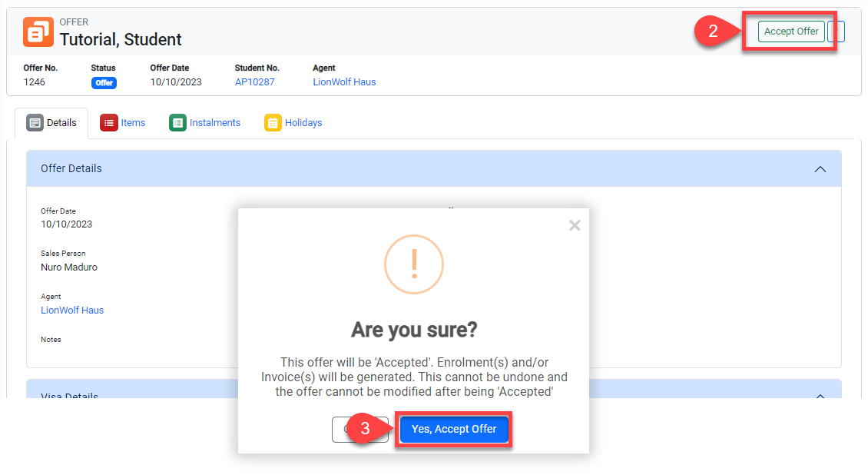The image size is (868, 475).
Task: Collapse the Offer Details section
Action: coord(820,169)
